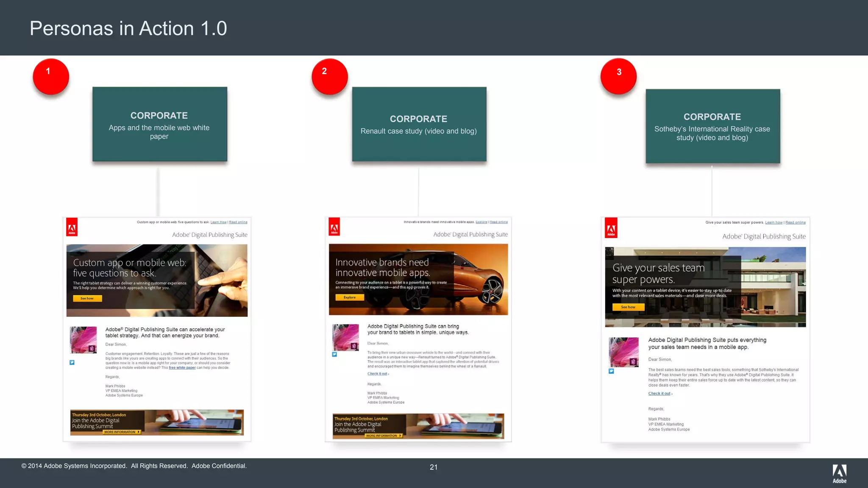Click the heading 'can accelerate your tablet strategy'
Screen dimensions: 868x488
click(165, 333)
